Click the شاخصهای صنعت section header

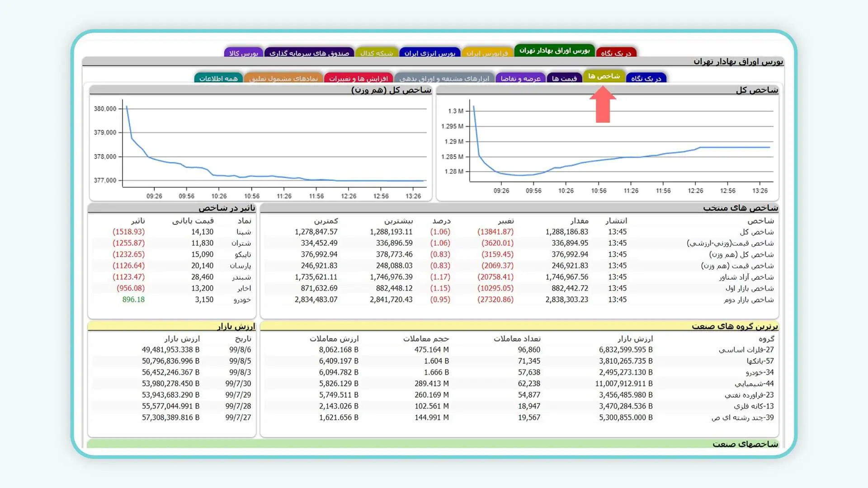pyautogui.click(x=745, y=444)
